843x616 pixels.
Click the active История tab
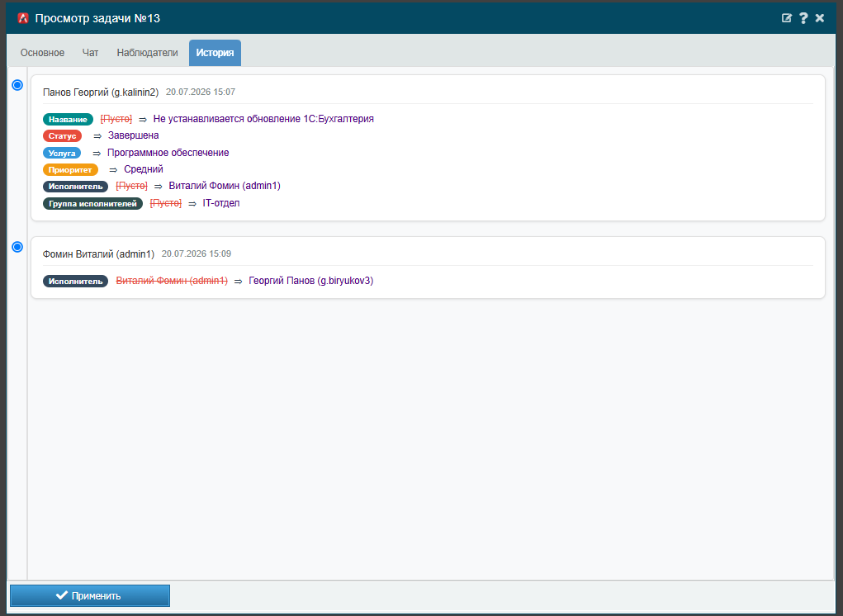click(215, 53)
